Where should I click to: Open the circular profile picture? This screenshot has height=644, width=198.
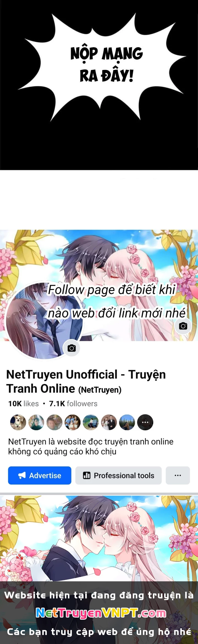tap(44, 320)
